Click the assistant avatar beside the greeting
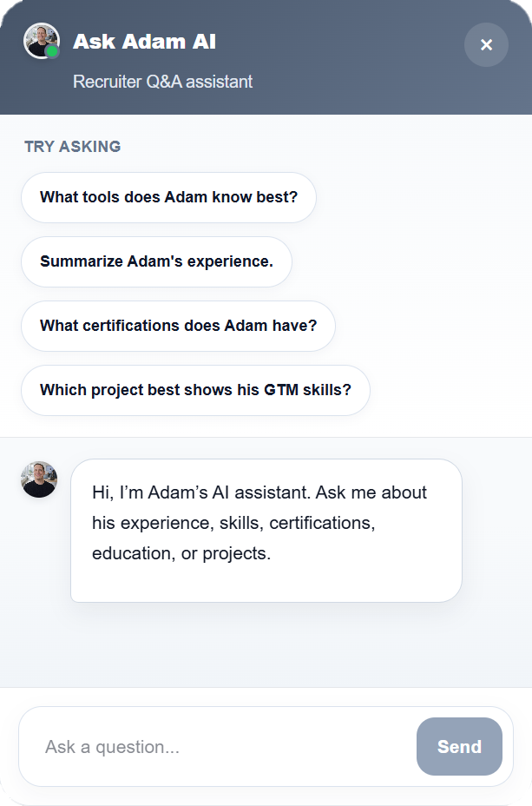Viewport: 532px width, 806px height. coord(39,479)
